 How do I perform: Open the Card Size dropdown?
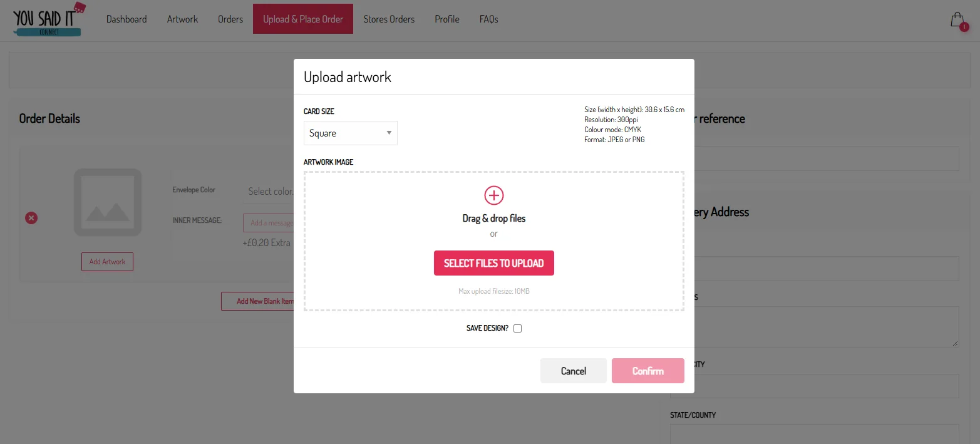(x=350, y=133)
